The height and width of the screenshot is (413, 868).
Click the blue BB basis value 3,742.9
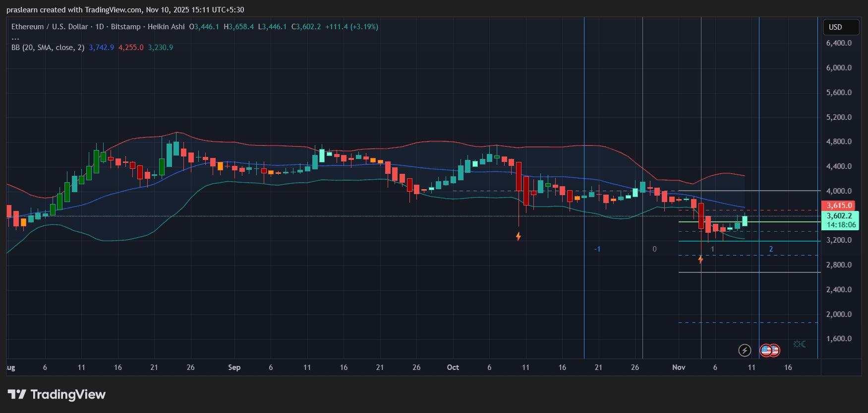click(101, 48)
